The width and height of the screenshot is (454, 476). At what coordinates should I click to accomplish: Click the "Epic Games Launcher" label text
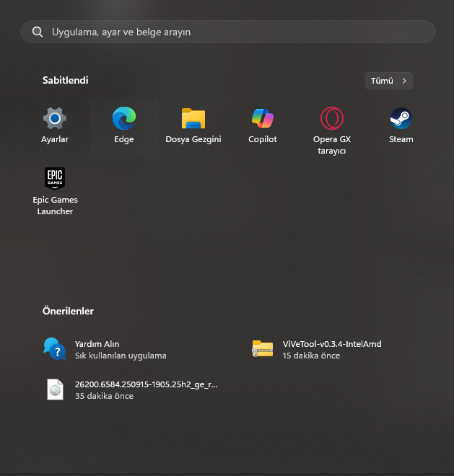[55, 206]
